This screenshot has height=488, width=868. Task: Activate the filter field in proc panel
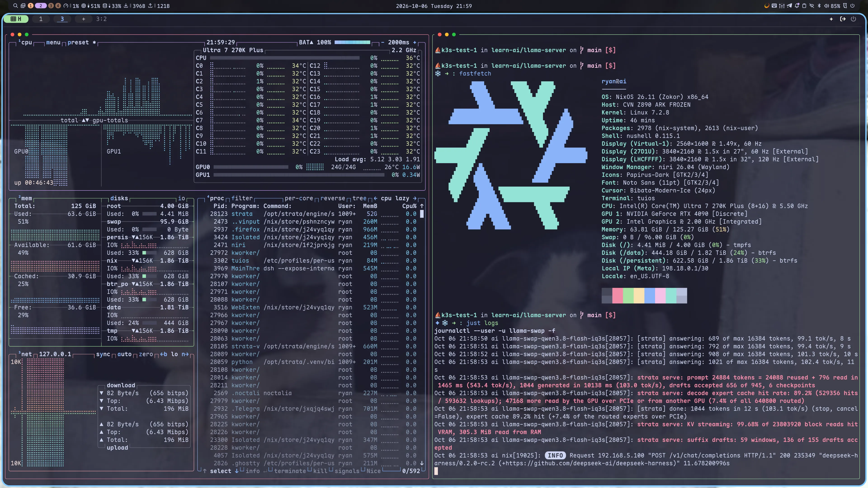point(242,198)
